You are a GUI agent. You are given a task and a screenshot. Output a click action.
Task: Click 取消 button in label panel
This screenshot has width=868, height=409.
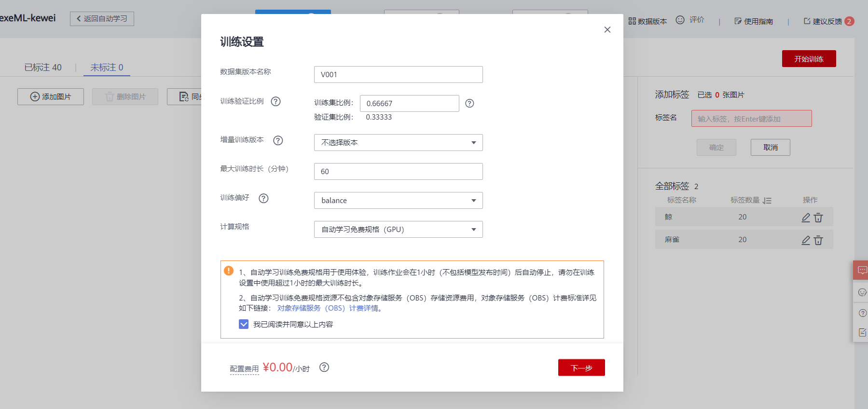770,148
